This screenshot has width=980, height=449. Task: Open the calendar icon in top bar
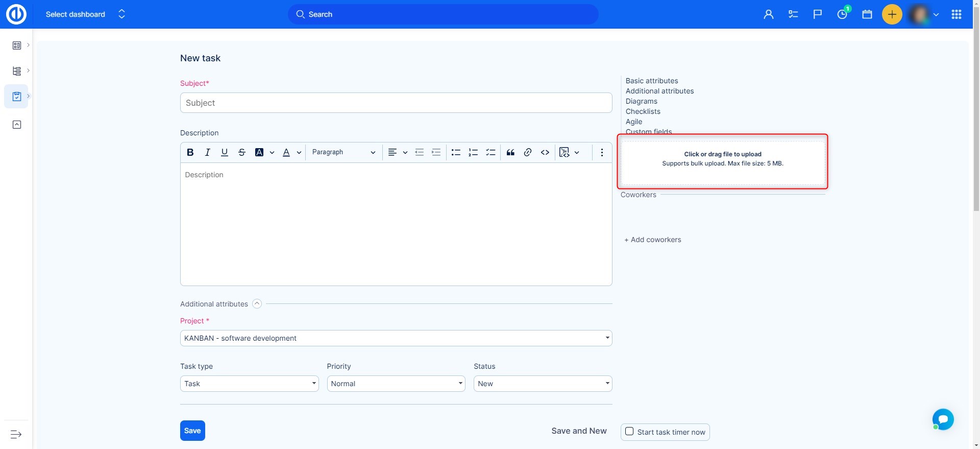[x=867, y=14]
